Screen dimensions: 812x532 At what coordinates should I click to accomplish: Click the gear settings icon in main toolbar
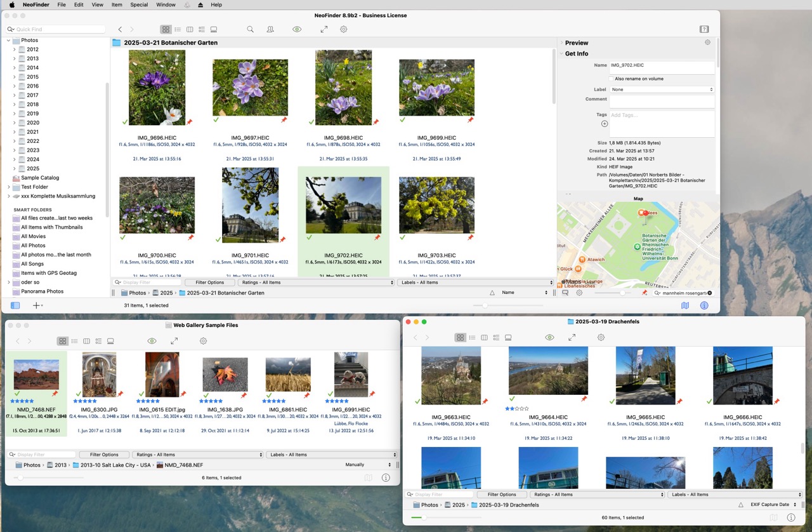[x=343, y=29]
